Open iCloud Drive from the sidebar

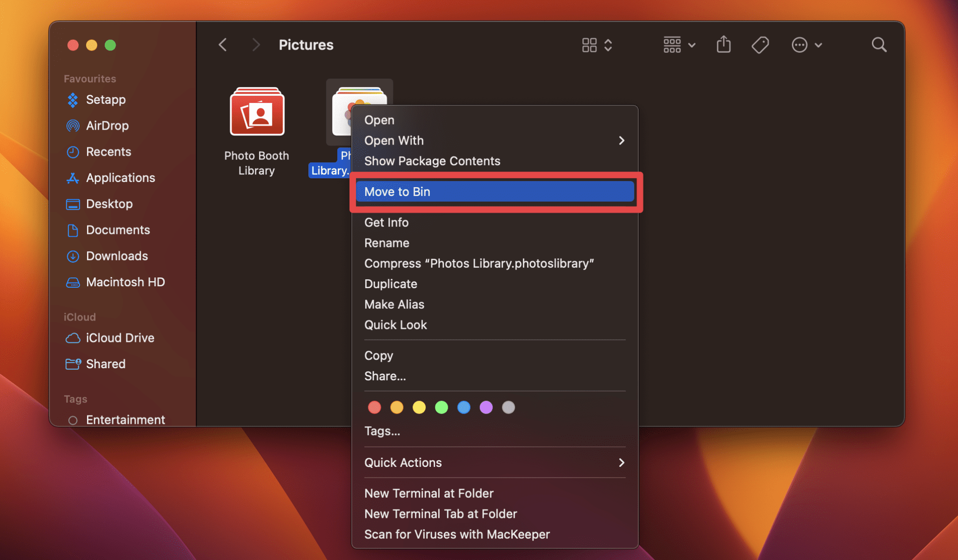[x=120, y=338]
